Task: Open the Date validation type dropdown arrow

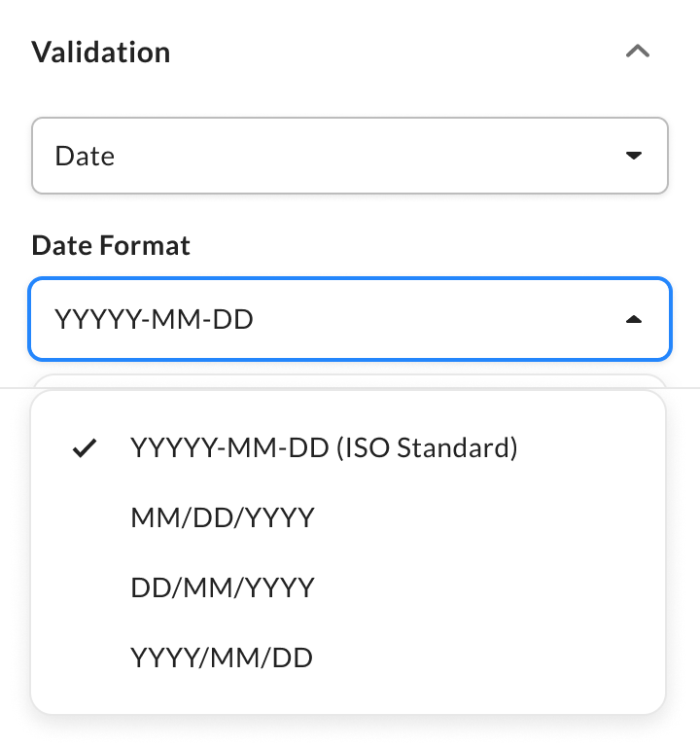Action: tap(634, 156)
